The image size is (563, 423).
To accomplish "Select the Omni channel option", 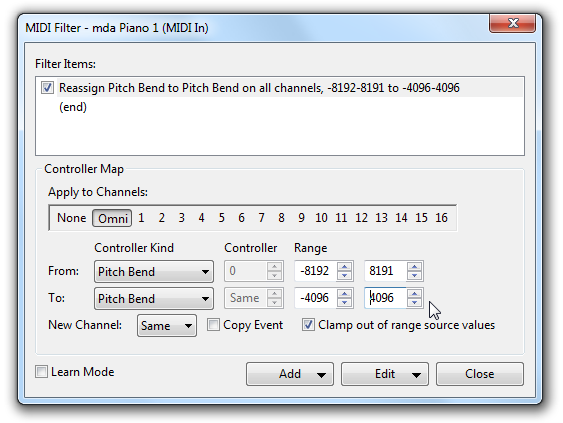I will pyautogui.click(x=112, y=218).
